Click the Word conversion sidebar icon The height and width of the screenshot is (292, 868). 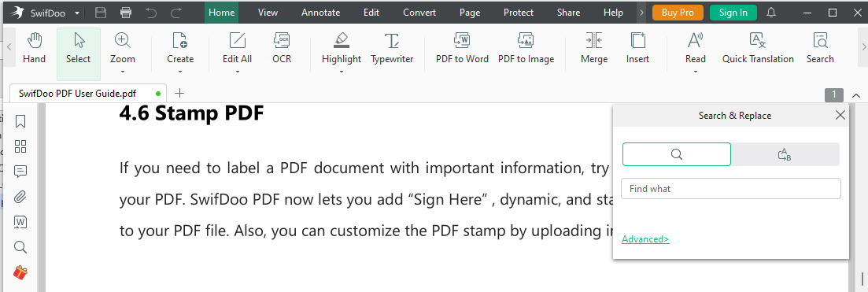click(x=20, y=222)
